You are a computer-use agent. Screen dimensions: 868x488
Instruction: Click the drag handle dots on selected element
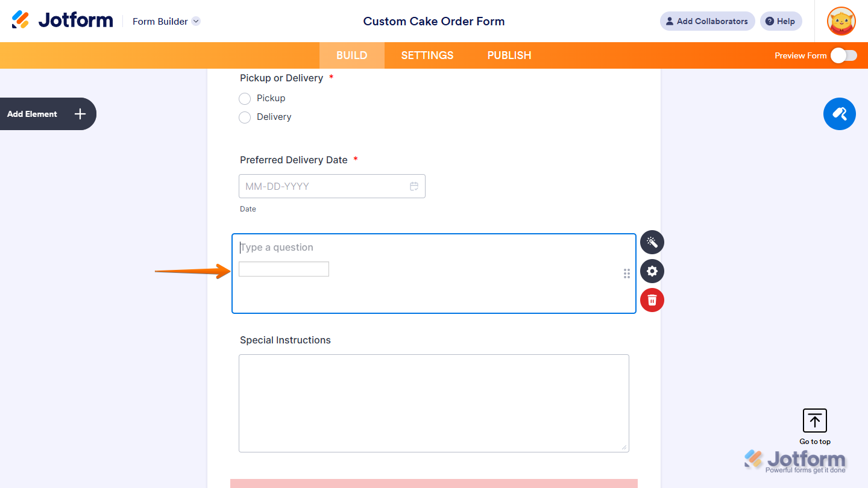(626, 273)
